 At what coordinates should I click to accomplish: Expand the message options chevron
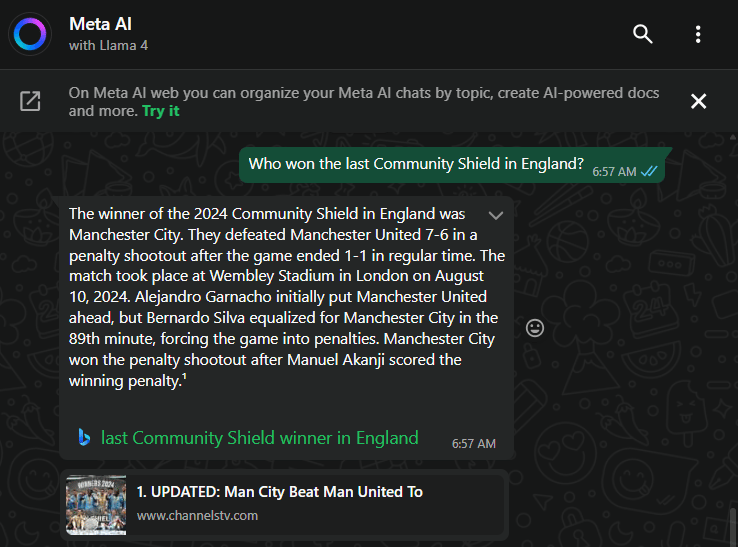pyautogui.click(x=495, y=216)
